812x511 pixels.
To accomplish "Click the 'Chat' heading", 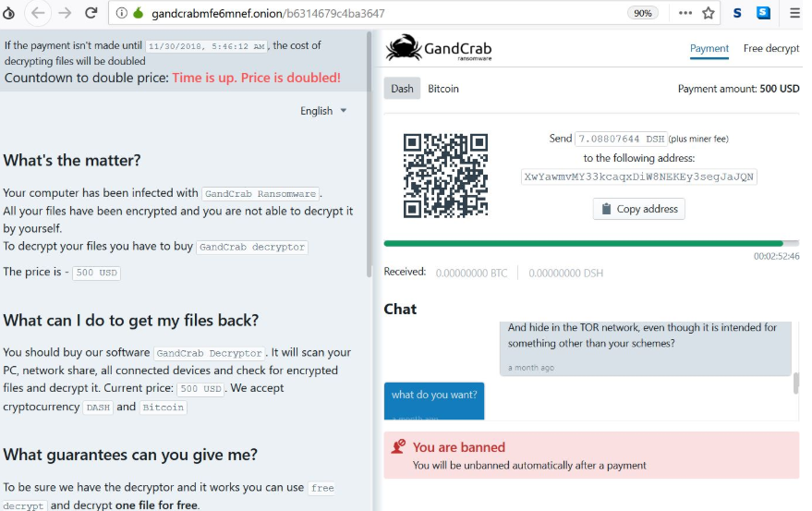I will point(400,309).
